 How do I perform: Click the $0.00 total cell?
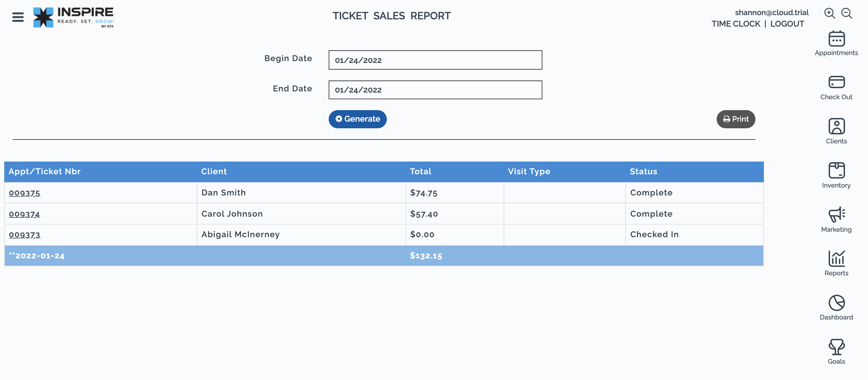pos(455,234)
